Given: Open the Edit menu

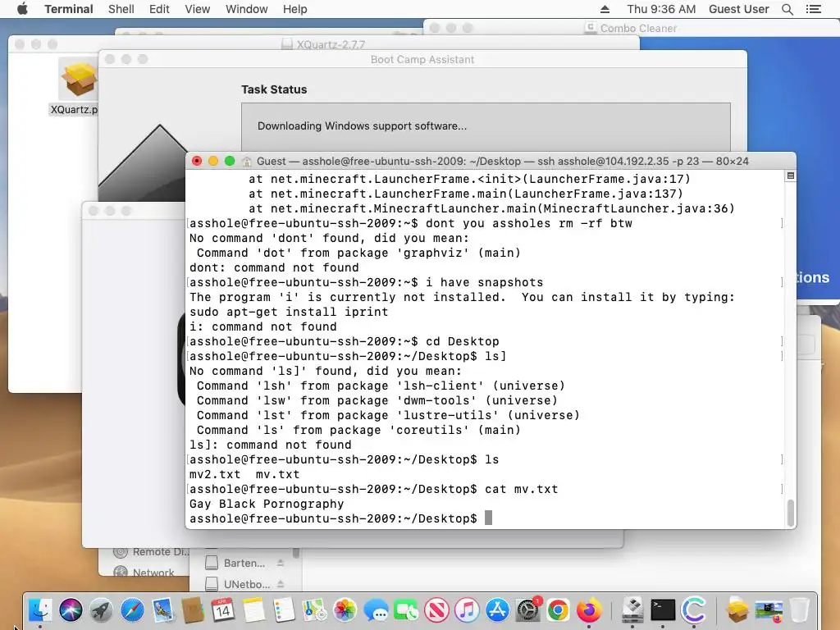Looking at the screenshot, I should click(159, 9).
